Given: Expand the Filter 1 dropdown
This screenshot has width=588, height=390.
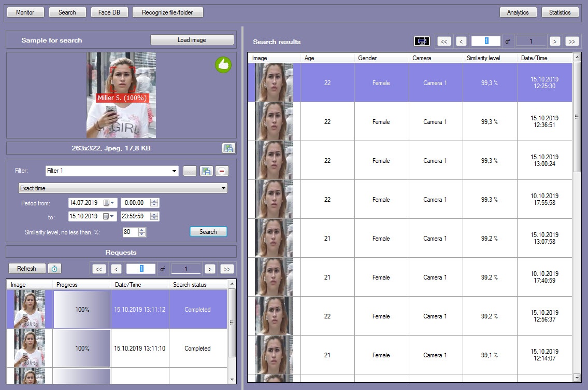Looking at the screenshot, I should tap(174, 171).
